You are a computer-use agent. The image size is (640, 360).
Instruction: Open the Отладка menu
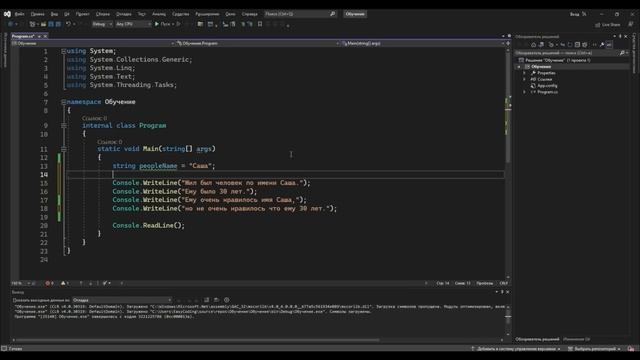point(124,14)
